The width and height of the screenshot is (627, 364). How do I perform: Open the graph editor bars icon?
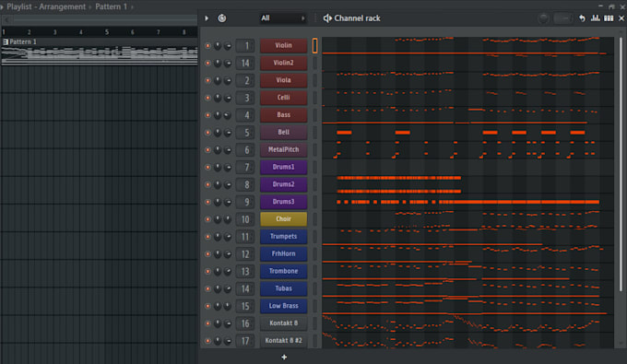tap(596, 18)
